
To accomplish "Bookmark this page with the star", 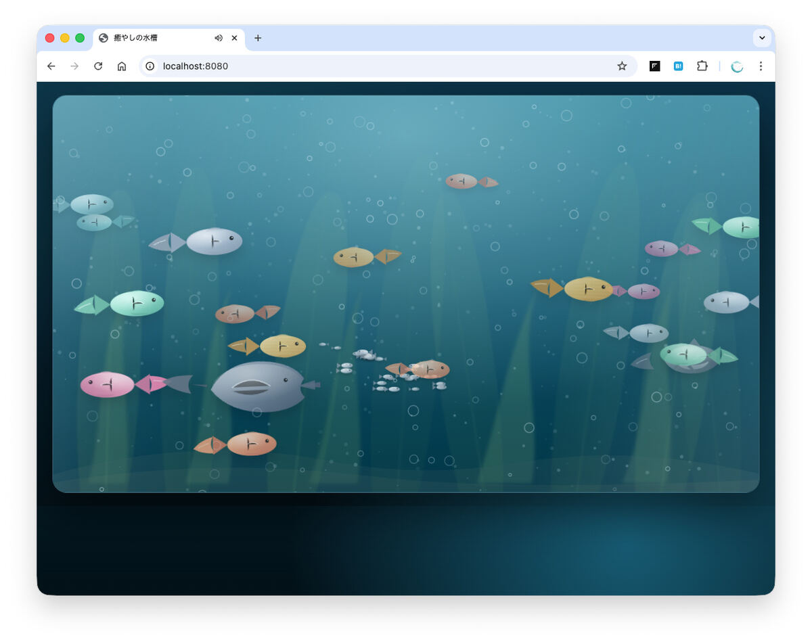I will coord(622,66).
